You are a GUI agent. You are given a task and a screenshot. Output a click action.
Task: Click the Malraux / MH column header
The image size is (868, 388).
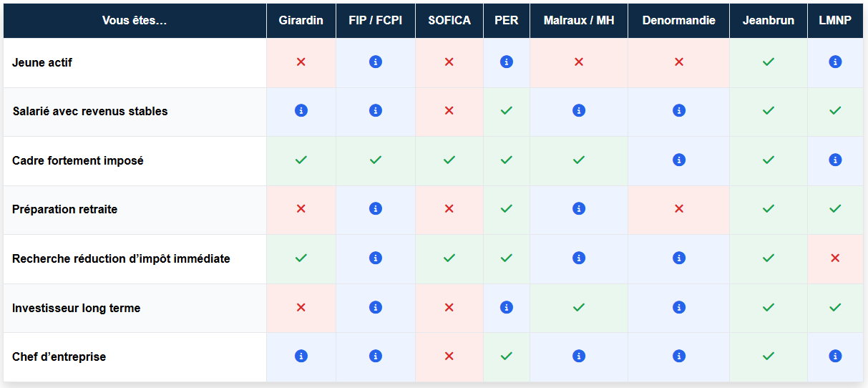(579, 20)
